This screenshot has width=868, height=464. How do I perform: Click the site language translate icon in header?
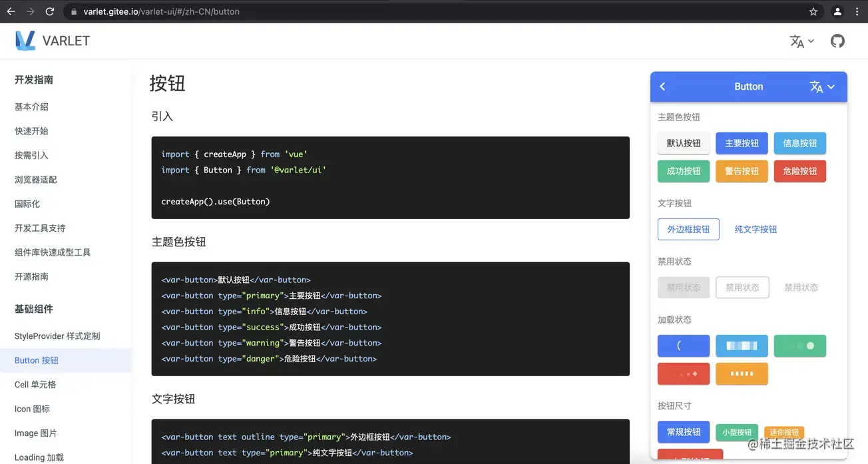coord(797,41)
